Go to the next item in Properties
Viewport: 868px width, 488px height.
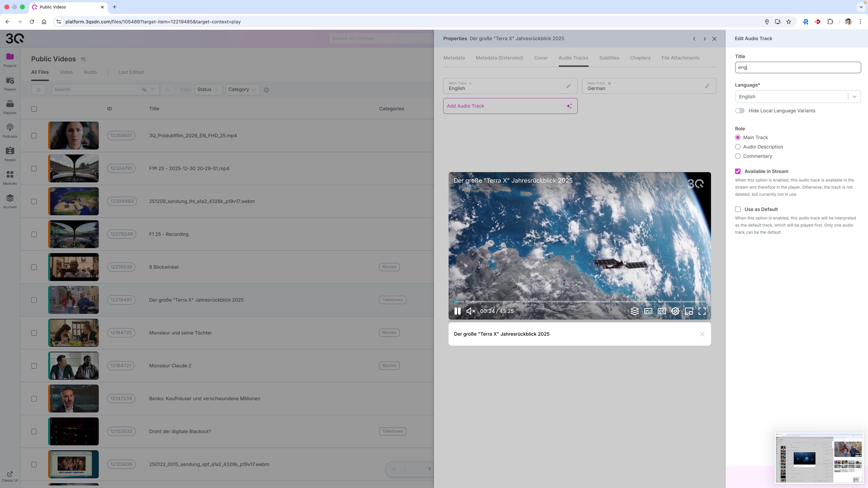[x=705, y=39]
